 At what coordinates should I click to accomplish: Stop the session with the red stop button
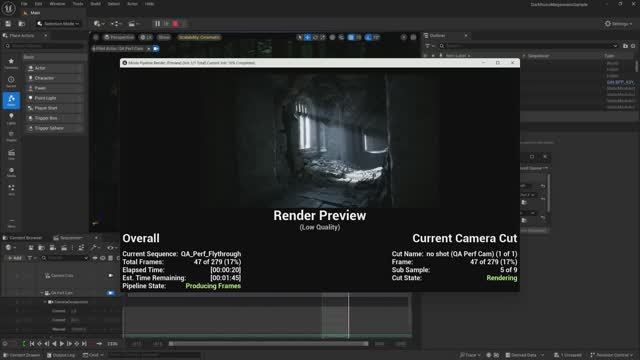[176, 24]
